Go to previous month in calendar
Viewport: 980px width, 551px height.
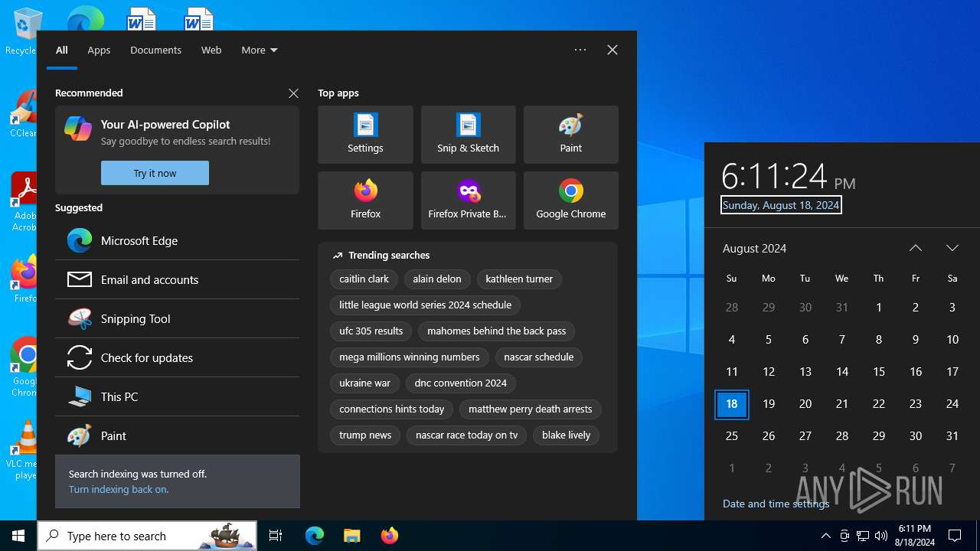(916, 248)
